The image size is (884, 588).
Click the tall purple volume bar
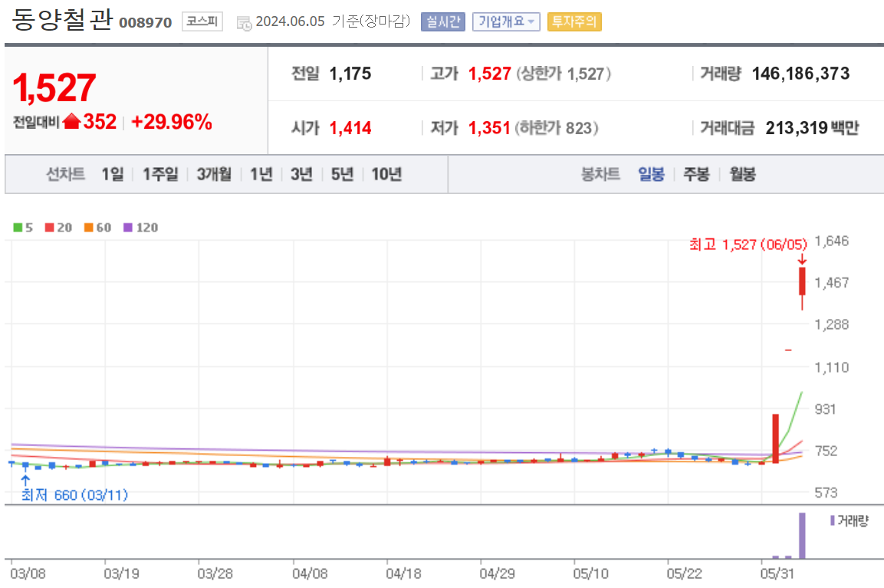coord(802,535)
